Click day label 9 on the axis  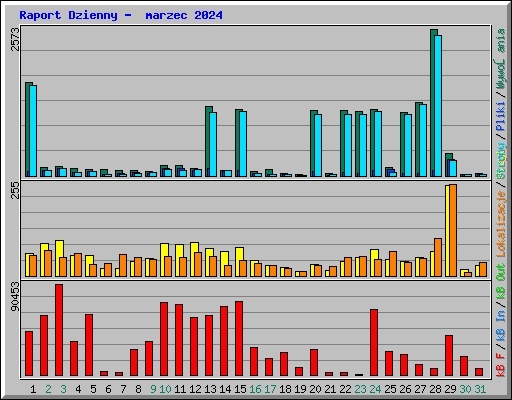pyautogui.click(x=153, y=389)
